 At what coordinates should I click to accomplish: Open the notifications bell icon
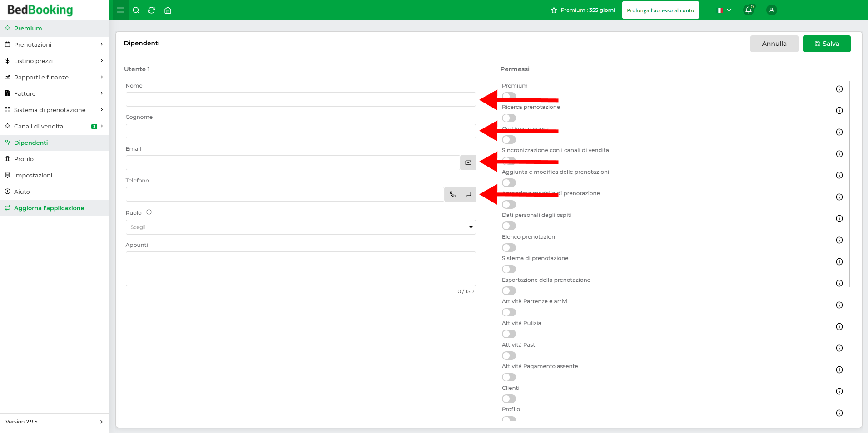(x=749, y=10)
